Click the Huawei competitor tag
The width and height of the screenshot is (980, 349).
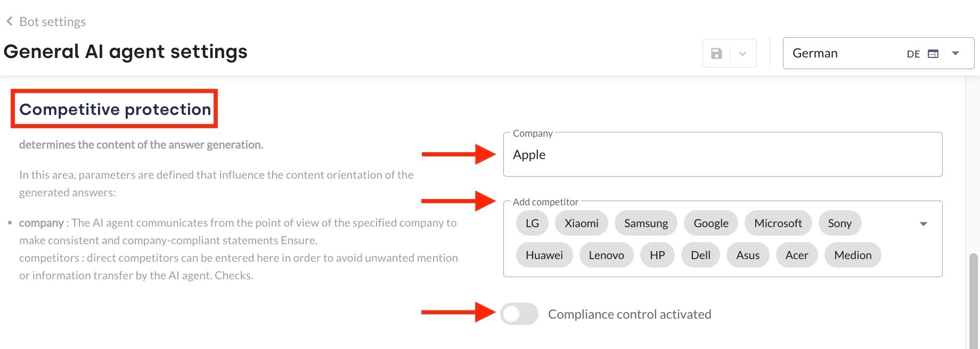pos(544,255)
